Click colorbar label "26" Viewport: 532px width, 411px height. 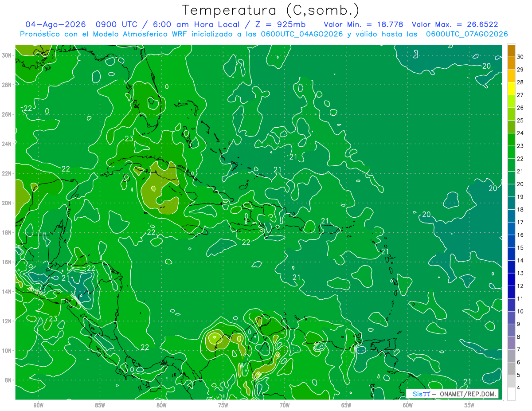[520, 108]
